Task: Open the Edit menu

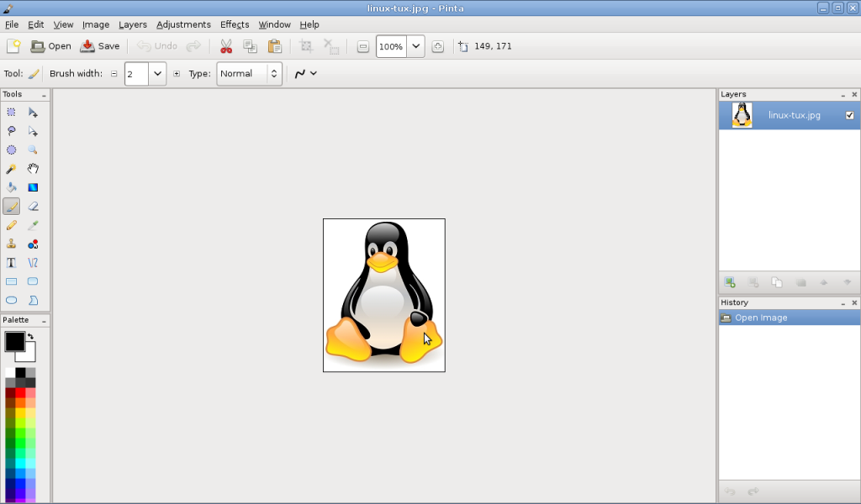Action: pos(35,24)
